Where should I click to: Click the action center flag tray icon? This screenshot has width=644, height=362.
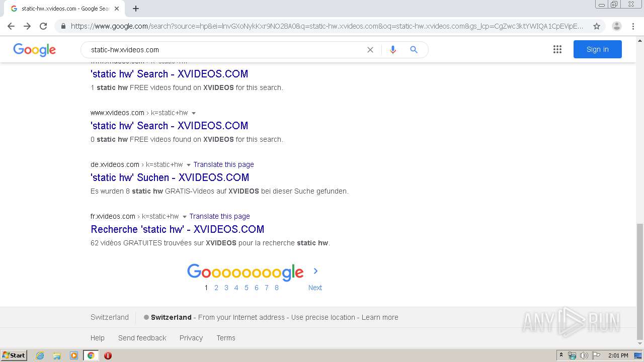coord(596,355)
